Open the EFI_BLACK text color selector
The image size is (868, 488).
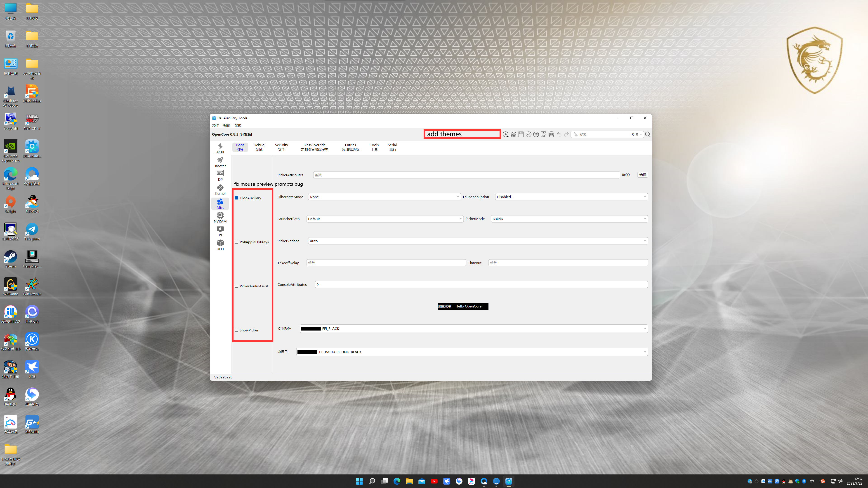[473, 329]
